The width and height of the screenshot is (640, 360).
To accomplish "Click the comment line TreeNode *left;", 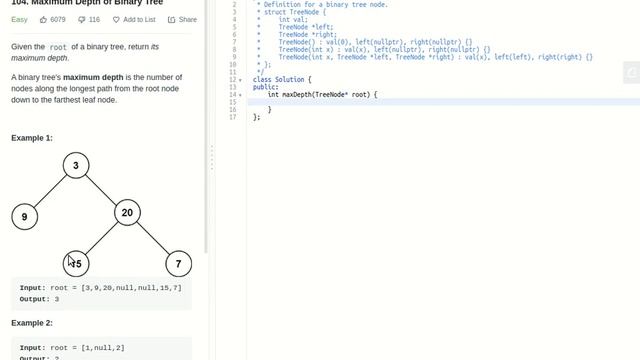I will pos(306,27).
